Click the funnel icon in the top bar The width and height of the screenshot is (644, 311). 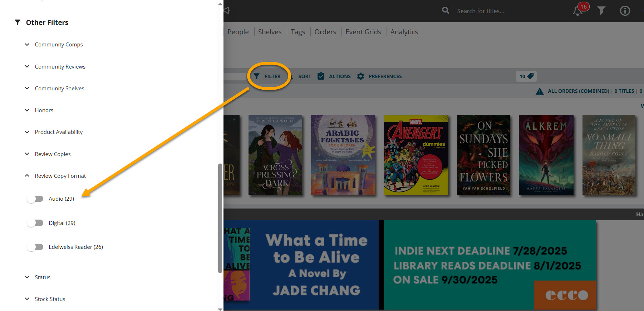click(601, 11)
